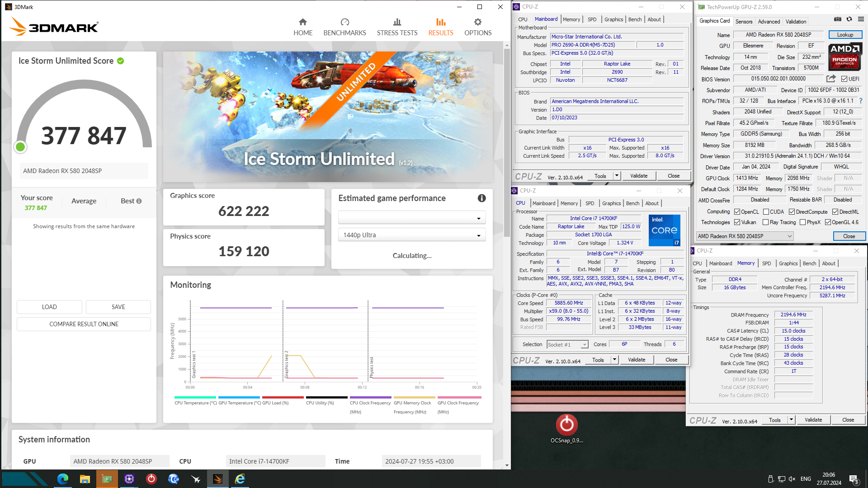
Task: Click the volume muted tray icon
Action: pos(792,479)
